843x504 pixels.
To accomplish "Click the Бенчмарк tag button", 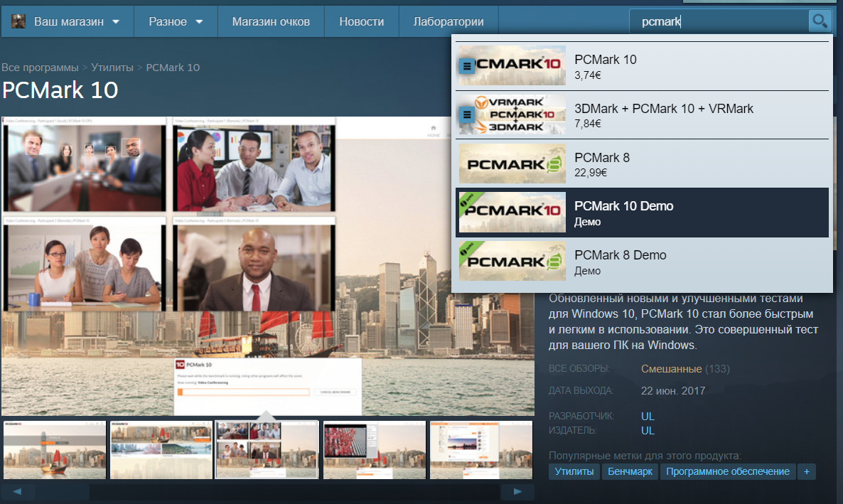I will click(x=630, y=471).
